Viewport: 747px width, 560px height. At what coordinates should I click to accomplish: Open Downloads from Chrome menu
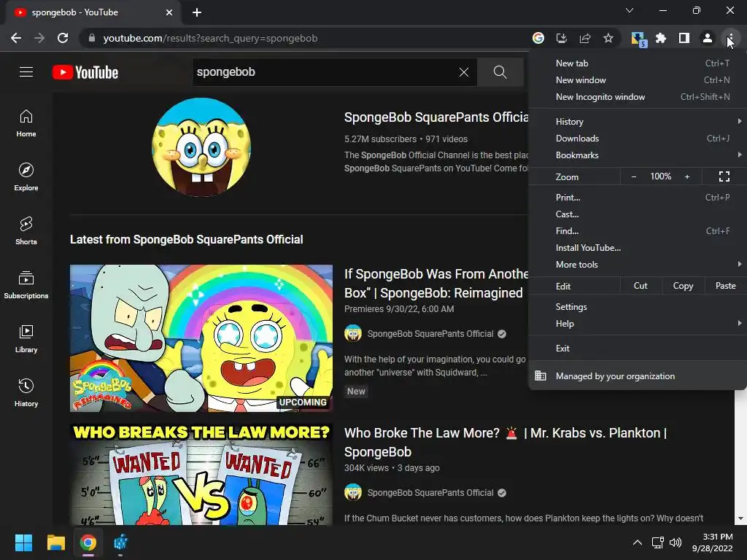[637, 139]
